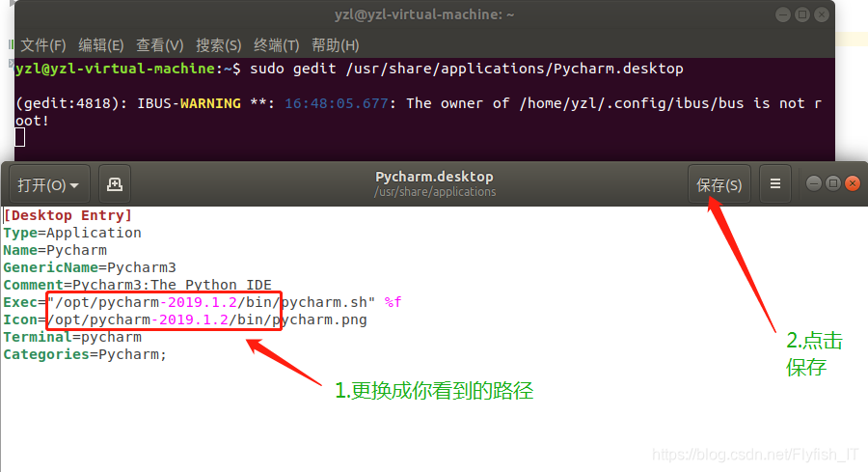Click the GenericName=Pycharm3 line
Screen dimensions: 868x472
[x=90, y=267]
